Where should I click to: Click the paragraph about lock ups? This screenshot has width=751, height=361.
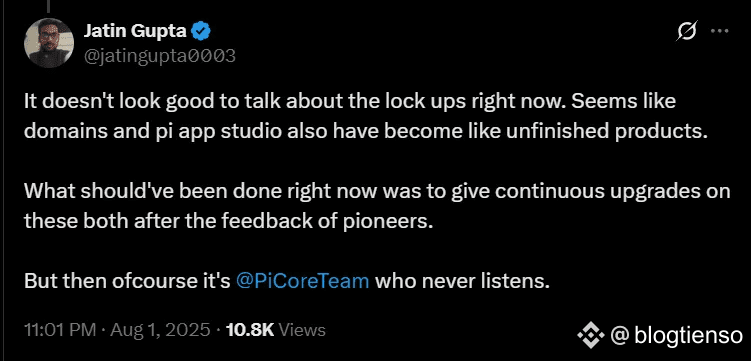click(x=366, y=117)
